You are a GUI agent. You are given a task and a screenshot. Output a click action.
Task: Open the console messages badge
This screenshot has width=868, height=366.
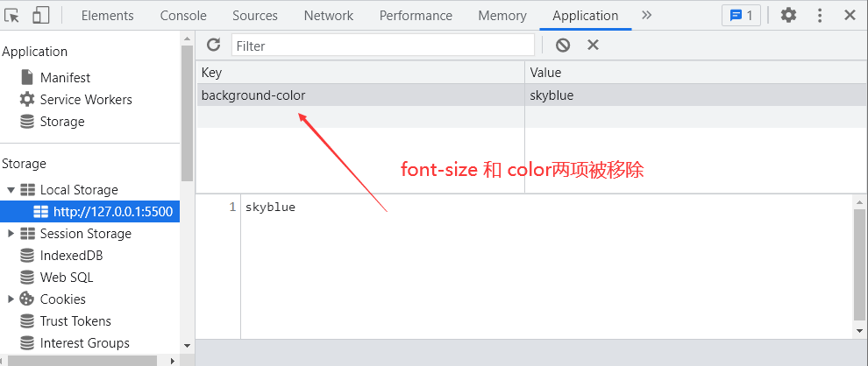click(x=741, y=15)
